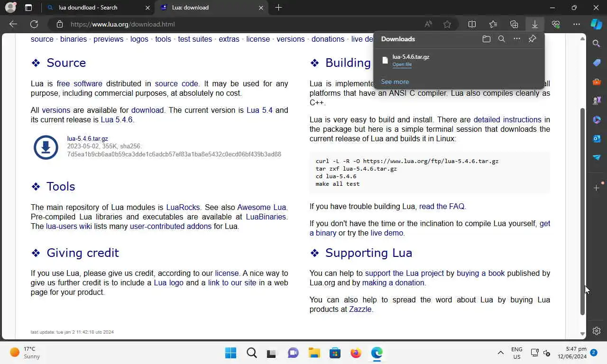Viewport: 607px width, 364px height.
Task: Click the sidebar search icon
Action: coord(597,44)
